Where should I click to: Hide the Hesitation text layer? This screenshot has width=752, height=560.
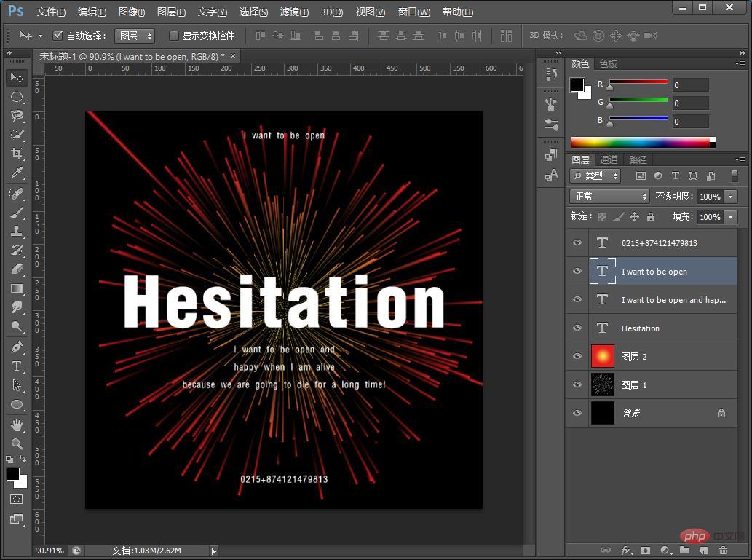[x=577, y=328]
